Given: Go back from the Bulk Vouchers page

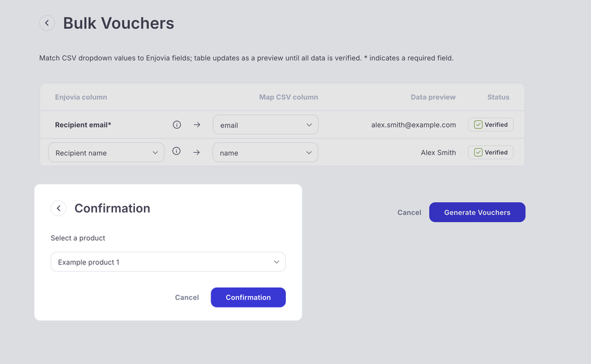Looking at the screenshot, I should coord(47,23).
